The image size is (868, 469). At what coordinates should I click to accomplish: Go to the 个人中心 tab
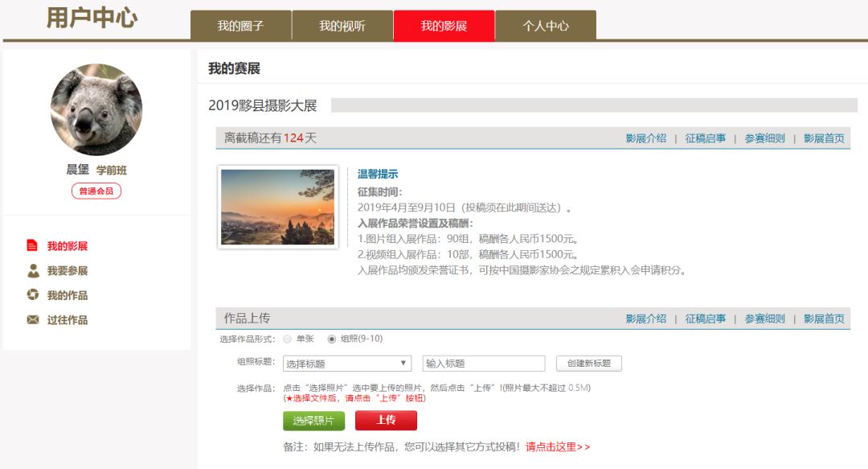point(546,26)
